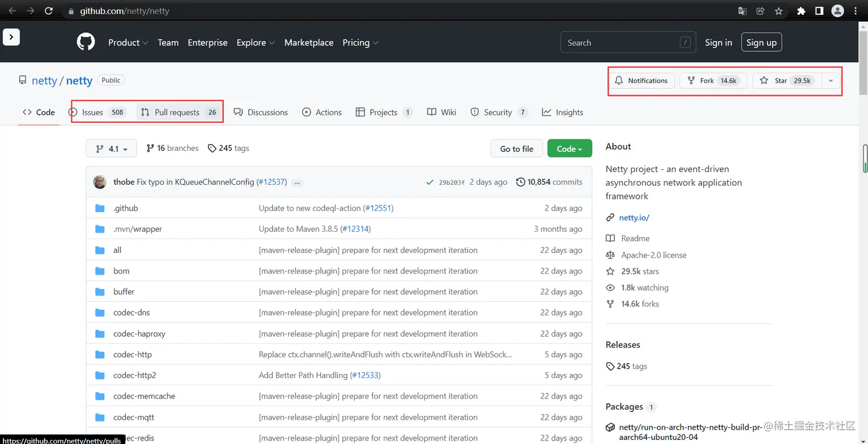Open the 245 tags link near branches
Viewport: 868px width, 444px height.
[228, 148]
